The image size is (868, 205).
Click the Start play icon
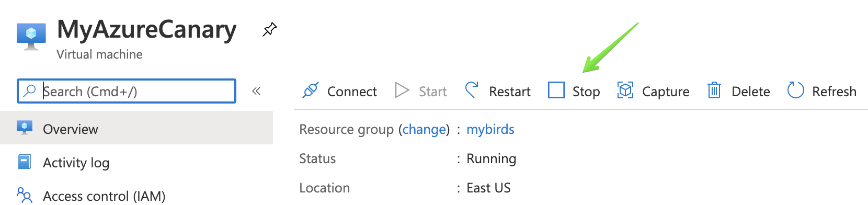point(402,90)
